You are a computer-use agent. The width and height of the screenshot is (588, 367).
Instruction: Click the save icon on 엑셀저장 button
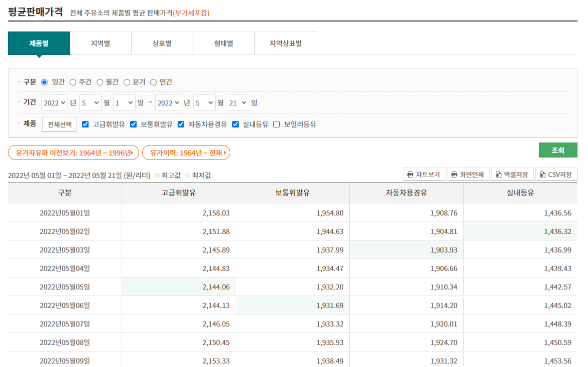point(498,174)
